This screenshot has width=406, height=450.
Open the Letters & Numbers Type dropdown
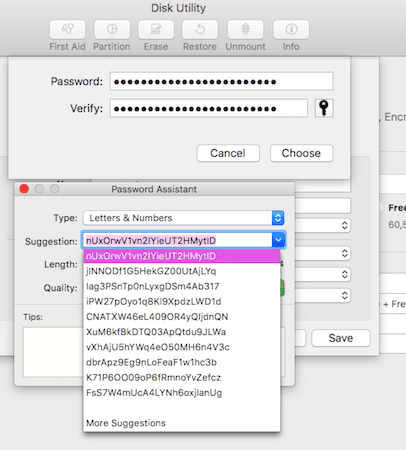[x=184, y=218]
